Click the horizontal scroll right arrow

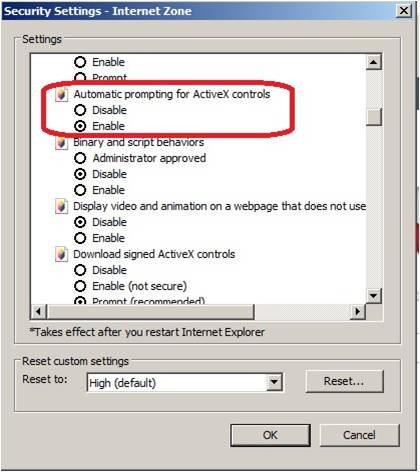point(358,312)
